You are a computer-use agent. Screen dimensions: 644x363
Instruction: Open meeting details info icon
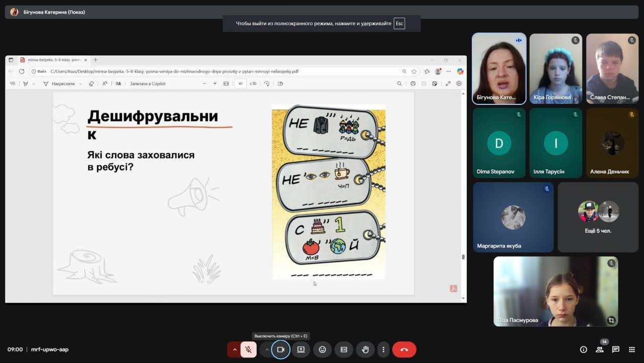(583, 349)
